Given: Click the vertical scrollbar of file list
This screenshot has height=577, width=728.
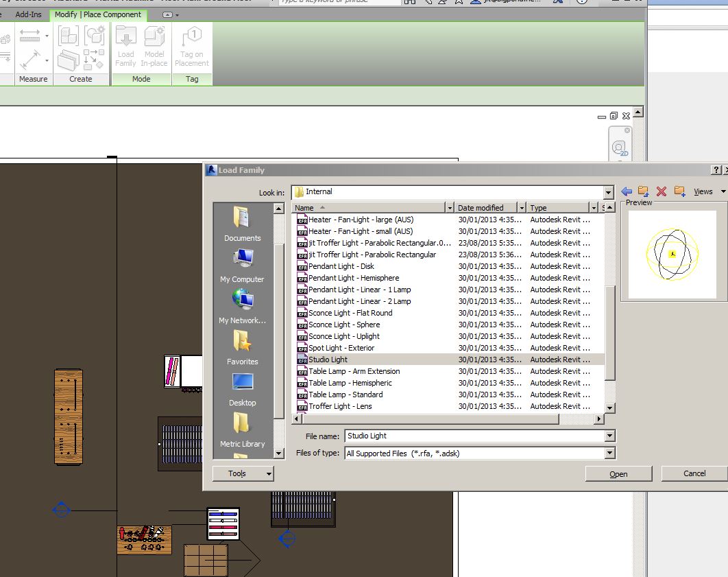Looking at the screenshot, I should [610, 333].
